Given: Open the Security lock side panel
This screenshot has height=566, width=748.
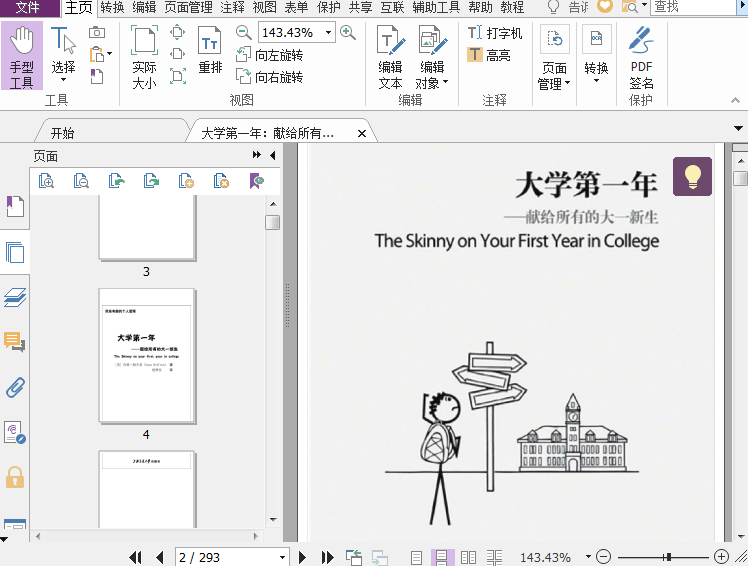Looking at the screenshot, I should (x=15, y=477).
